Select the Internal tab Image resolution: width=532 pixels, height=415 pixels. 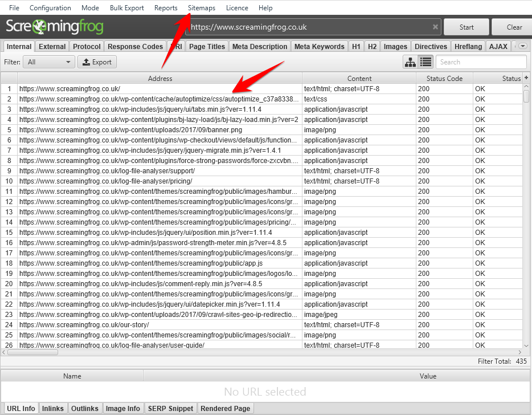click(x=19, y=47)
